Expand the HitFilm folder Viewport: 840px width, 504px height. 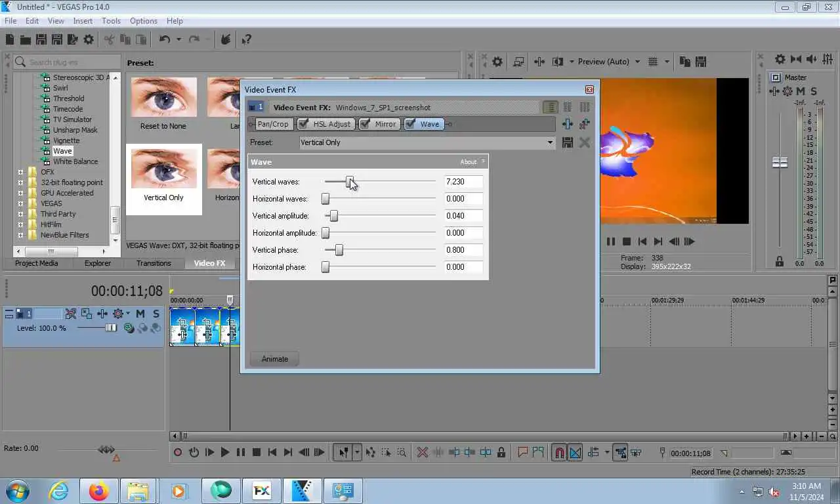click(20, 224)
